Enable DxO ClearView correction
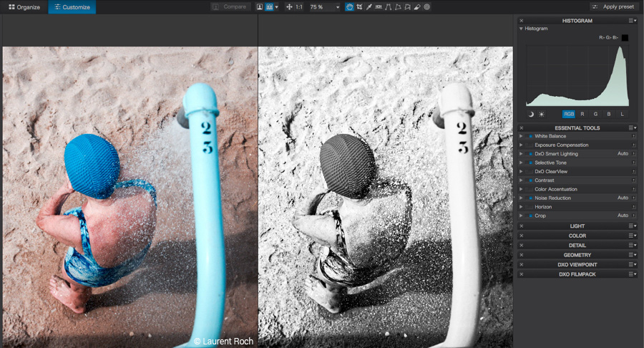This screenshot has width=644, height=348. pos(530,171)
